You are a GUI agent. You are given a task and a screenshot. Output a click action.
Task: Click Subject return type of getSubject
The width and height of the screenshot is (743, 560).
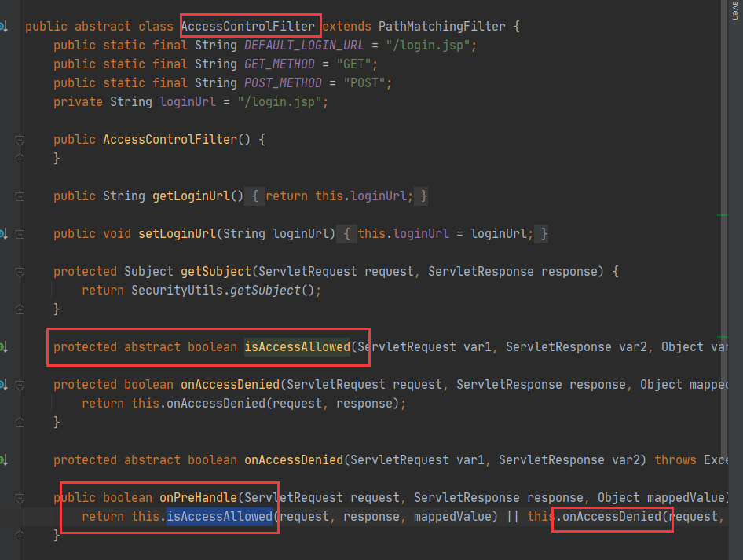pos(148,272)
